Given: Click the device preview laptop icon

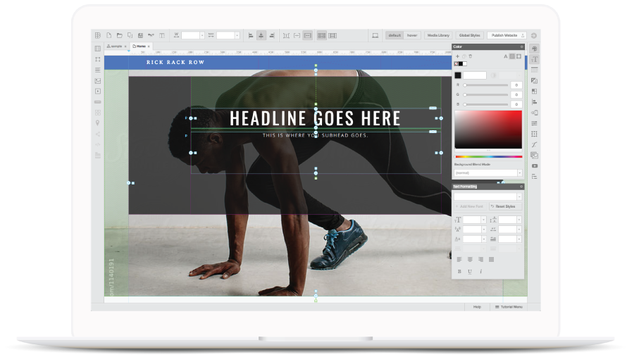Looking at the screenshot, I should click(375, 36).
